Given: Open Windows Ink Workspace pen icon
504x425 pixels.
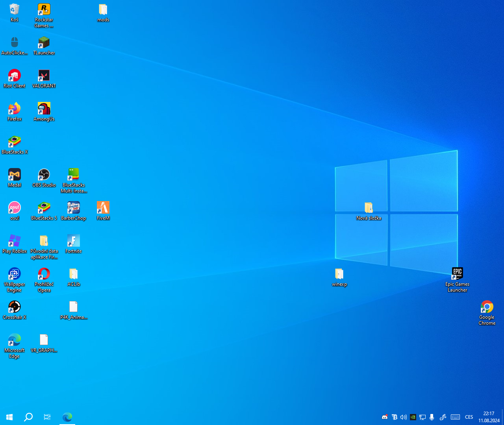Looking at the screenshot, I should (x=443, y=417).
